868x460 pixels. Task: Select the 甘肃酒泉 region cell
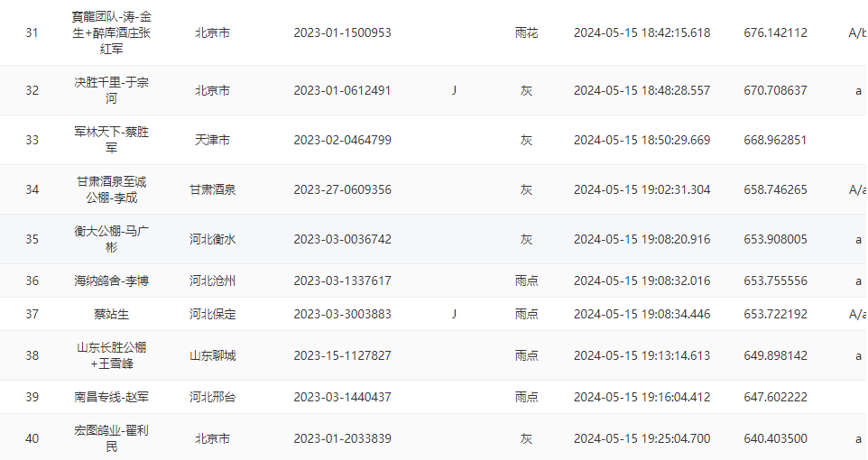click(x=212, y=189)
